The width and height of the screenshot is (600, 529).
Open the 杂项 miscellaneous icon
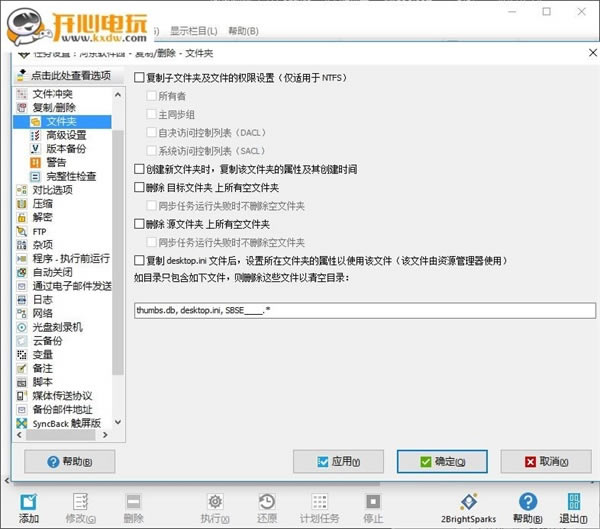22,245
